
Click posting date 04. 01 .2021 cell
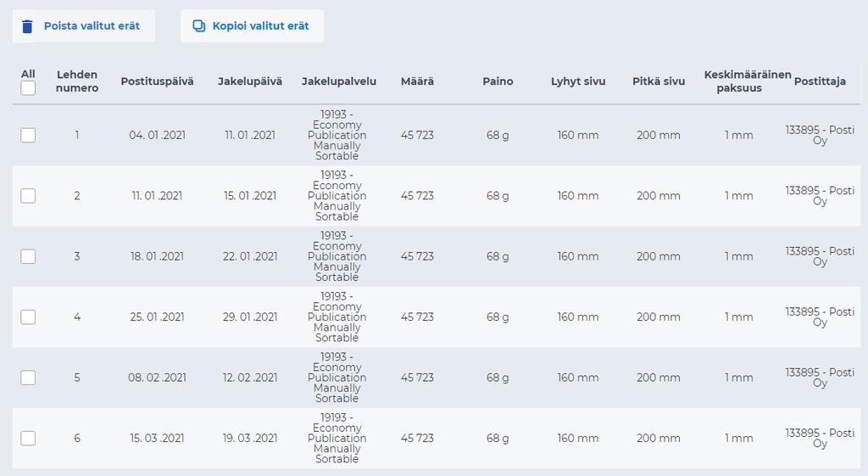[x=157, y=135]
